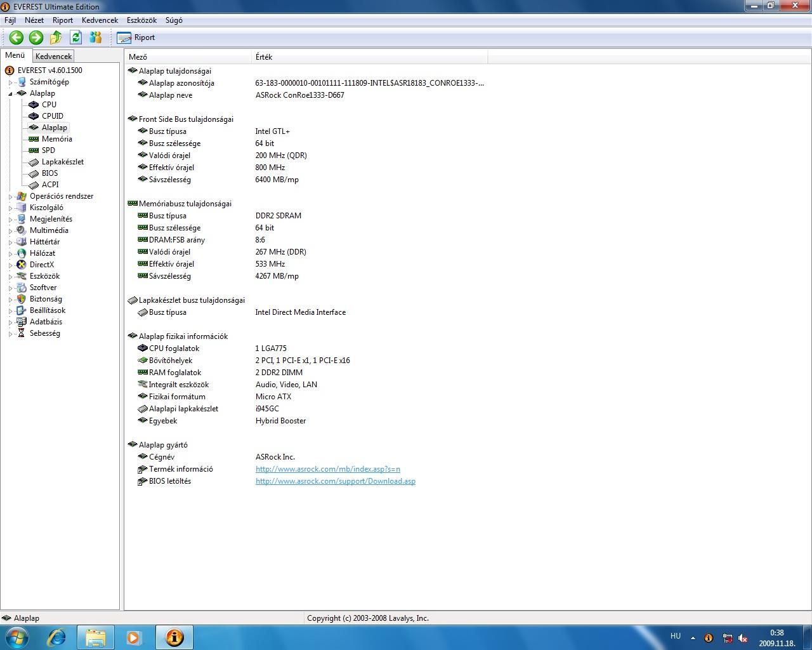
Task: Collapse the Alaplap parent tree node
Action: [x=11, y=93]
